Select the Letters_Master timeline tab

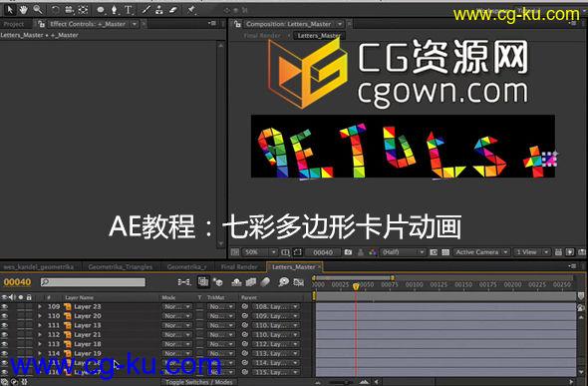(x=293, y=267)
